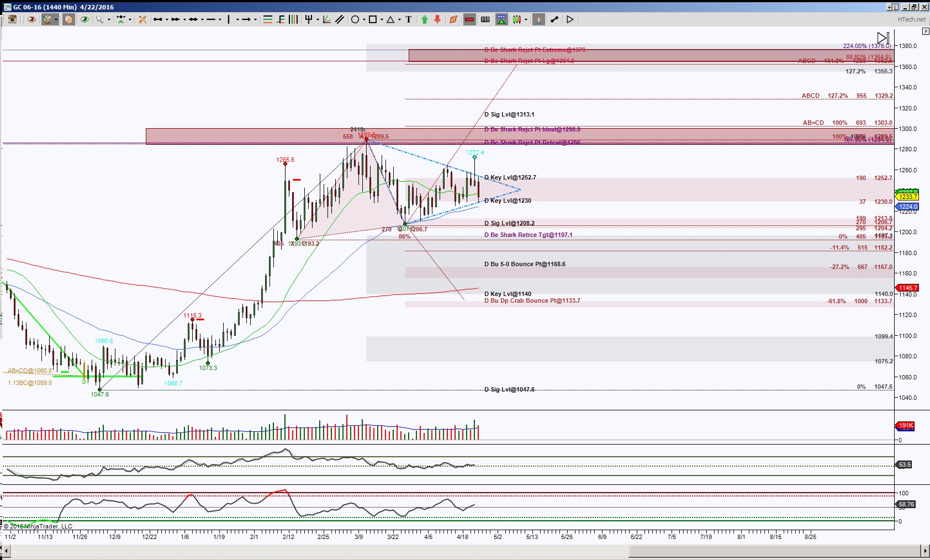Click the 'D Bu 5-0 Bounce Pt@1168.6' label
The height and width of the screenshot is (560, 930).
point(525,264)
